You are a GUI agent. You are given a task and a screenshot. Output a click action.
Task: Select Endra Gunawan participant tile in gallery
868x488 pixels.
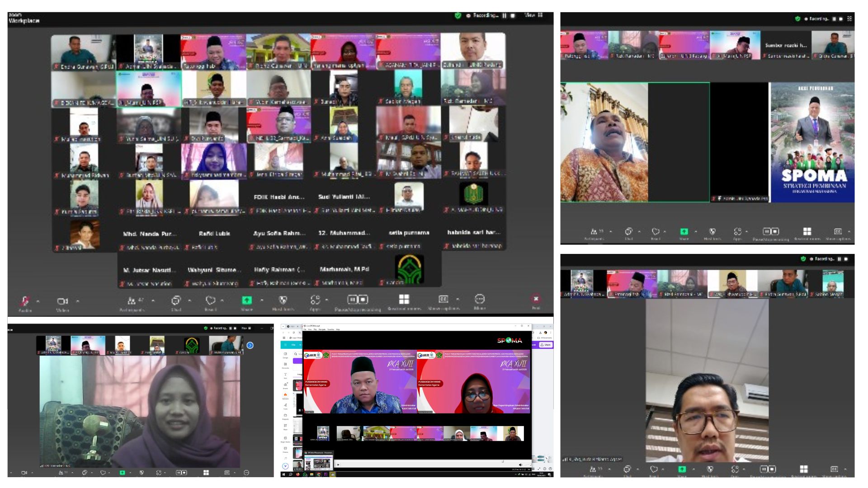(x=83, y=52)
